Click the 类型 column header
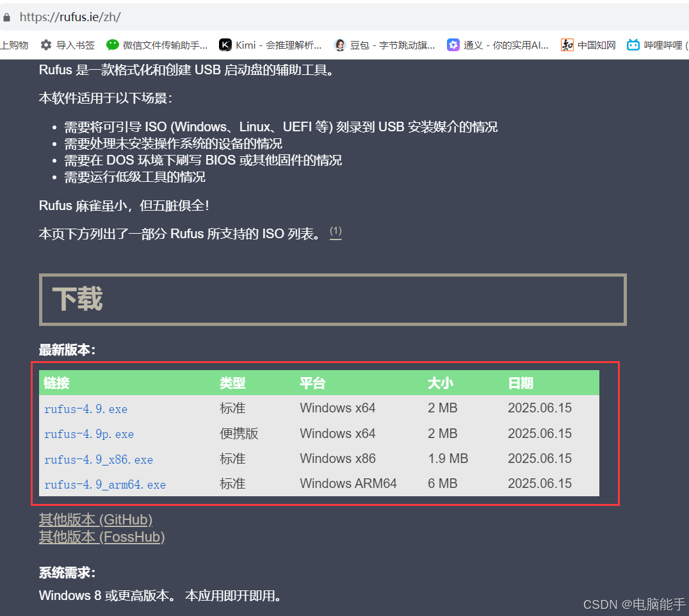This screenshot has width=689, height=616. pos(232,383)
